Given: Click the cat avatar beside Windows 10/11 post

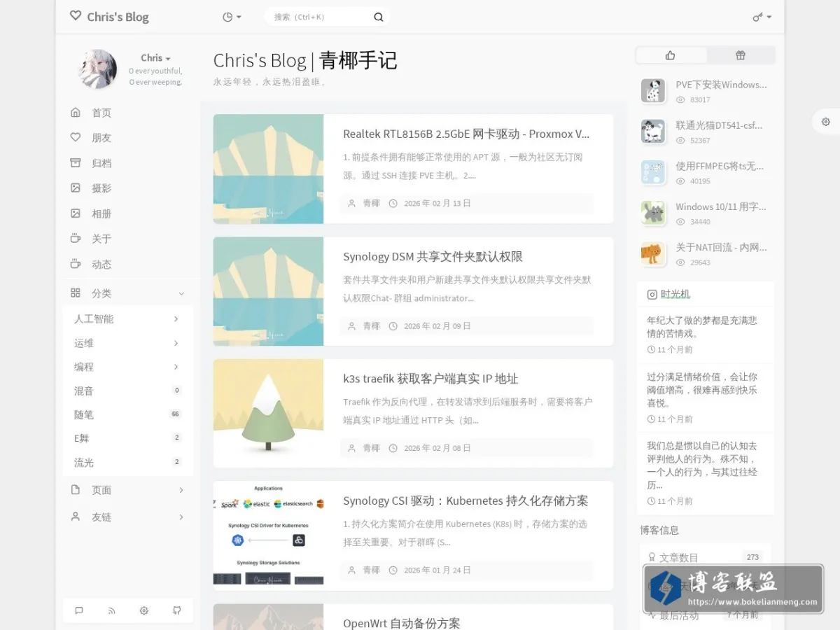Looking at the screenshot, I should (653, 213).
